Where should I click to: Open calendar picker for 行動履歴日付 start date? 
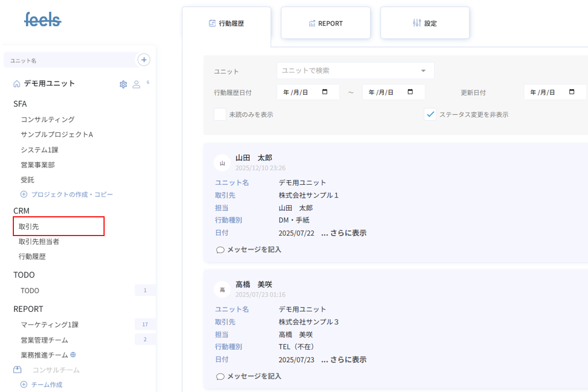[325, 92]
